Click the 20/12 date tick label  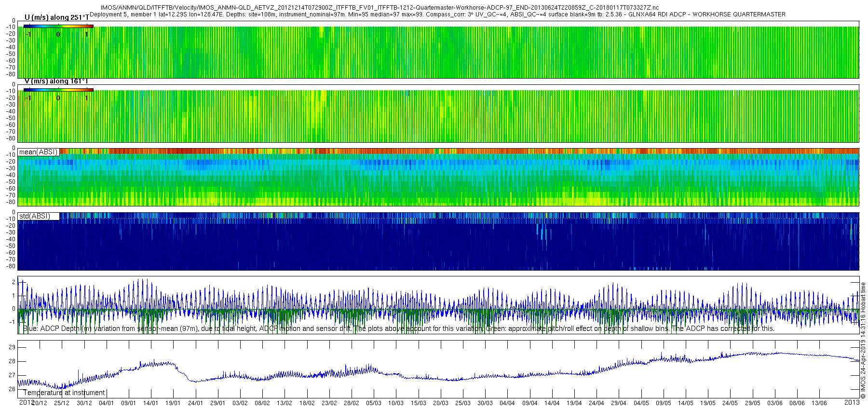pyautogui.click(x=40, y=403)
